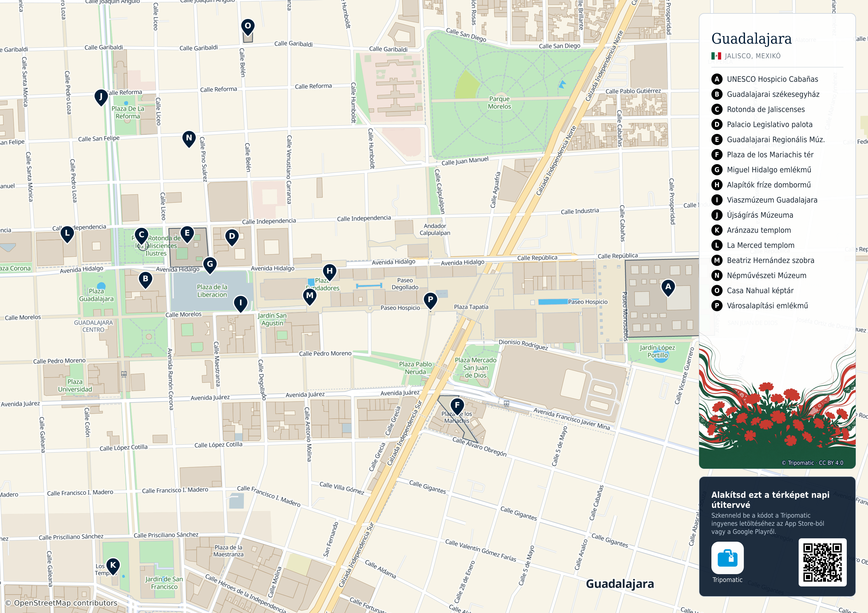Click Alapítók fríze dombormű legend entry
This screenshot has width=868, height=613.
[x=761, y=185]
